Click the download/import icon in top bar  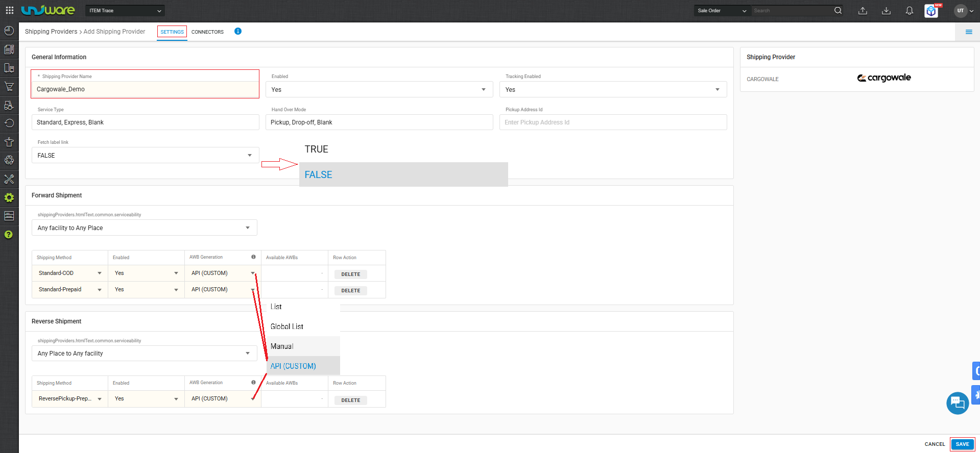886,11
